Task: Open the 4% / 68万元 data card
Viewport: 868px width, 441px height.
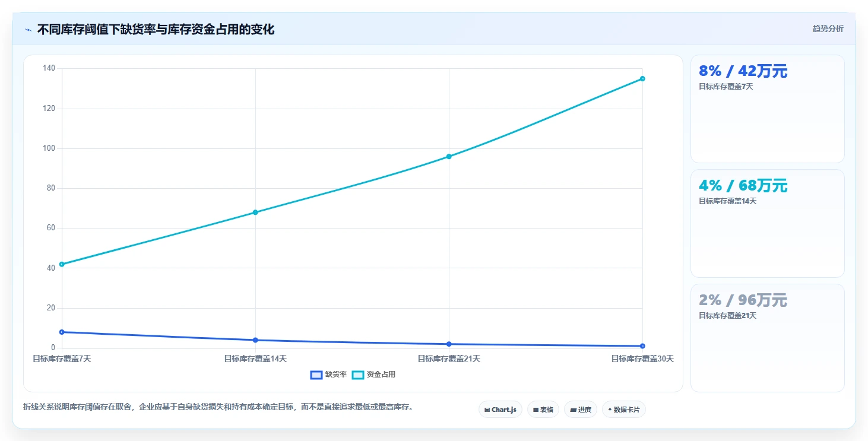Action: tap(768, 223)
